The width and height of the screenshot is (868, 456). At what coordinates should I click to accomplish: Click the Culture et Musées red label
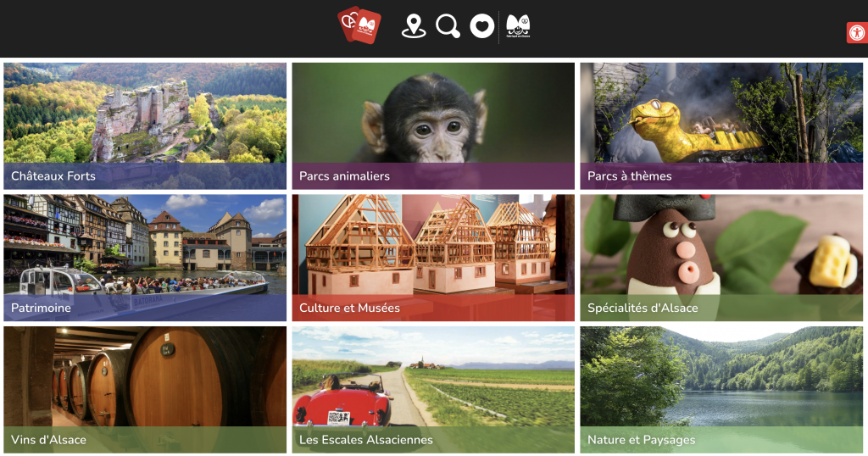tap(433, 308)
